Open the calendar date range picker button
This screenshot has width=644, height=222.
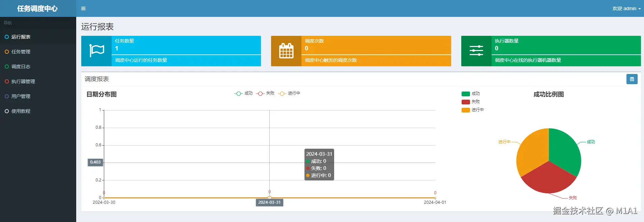[x=632, y=79]
